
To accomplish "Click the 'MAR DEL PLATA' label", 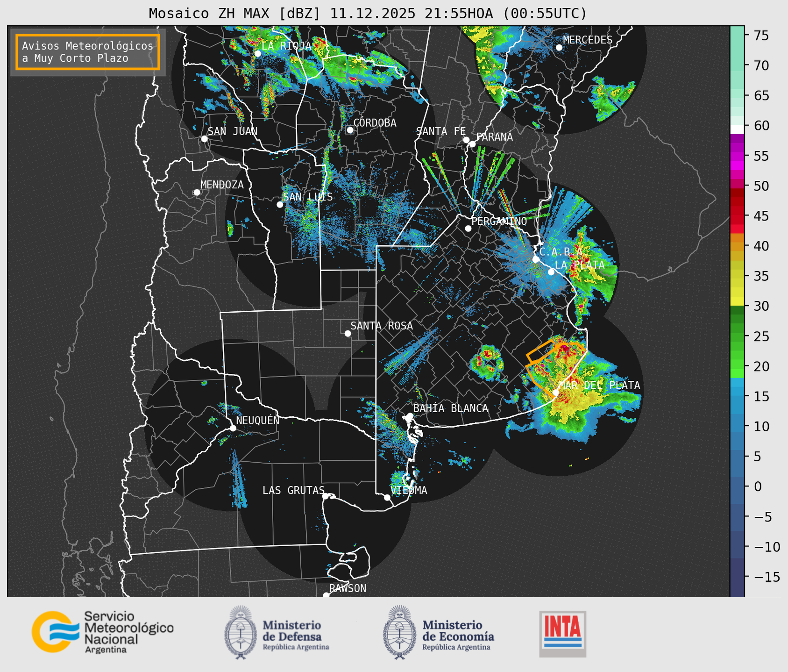I will (599, 386).
